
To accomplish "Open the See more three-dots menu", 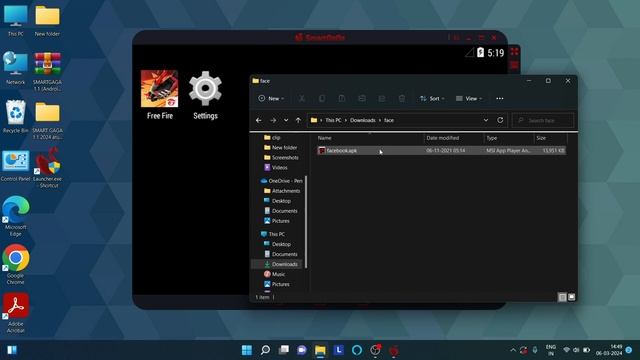I will pyautogui.click(x=500, y=98).
